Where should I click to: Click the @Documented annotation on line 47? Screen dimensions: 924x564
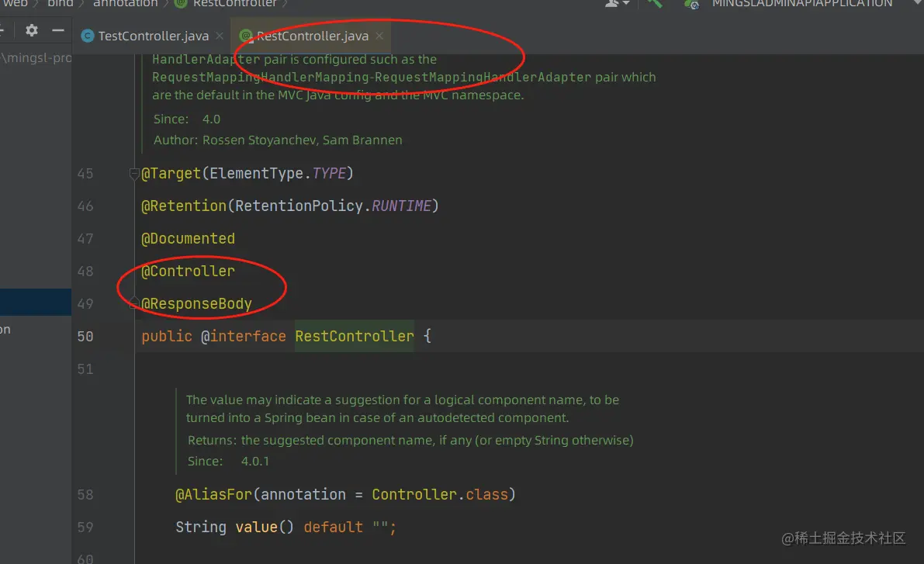click(188, 239)
